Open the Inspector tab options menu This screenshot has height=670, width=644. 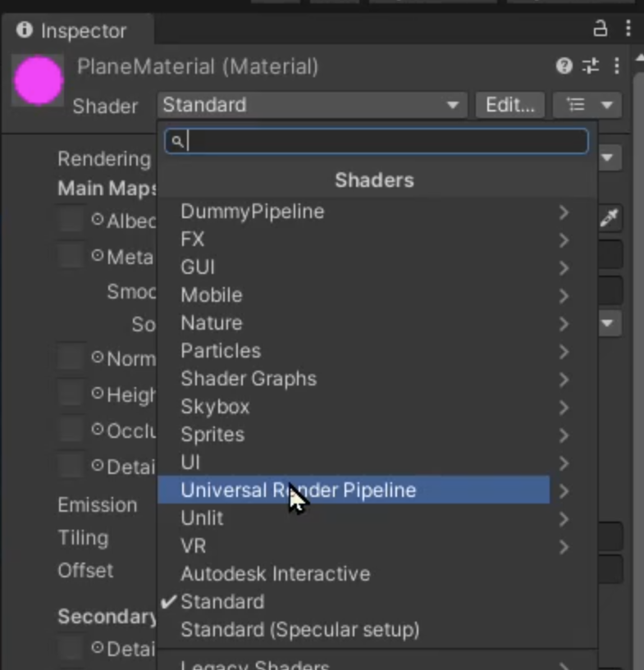click(x=628, y=29)
